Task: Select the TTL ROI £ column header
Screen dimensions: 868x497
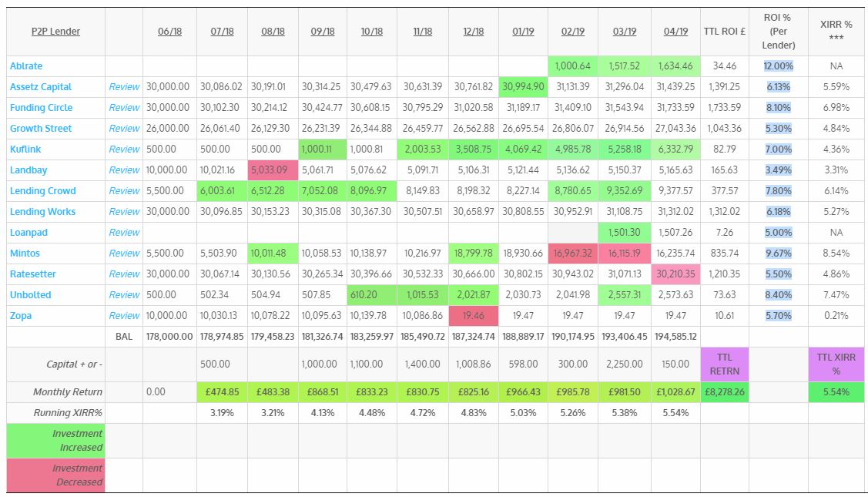Action: click(x=725, y=32)
